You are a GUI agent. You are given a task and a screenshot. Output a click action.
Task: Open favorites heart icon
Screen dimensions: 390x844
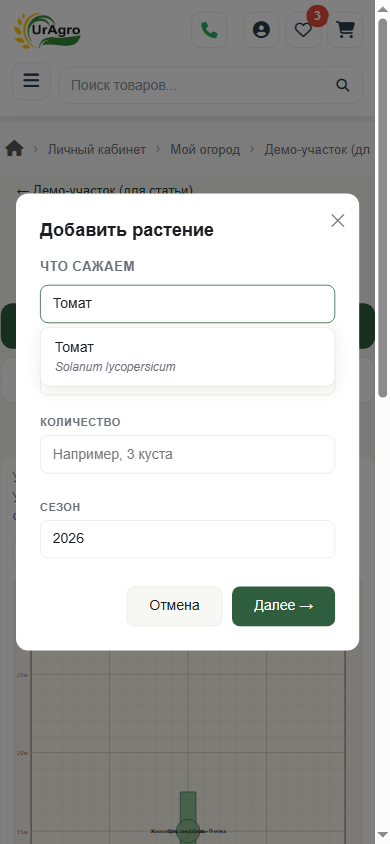click(303, 30)
